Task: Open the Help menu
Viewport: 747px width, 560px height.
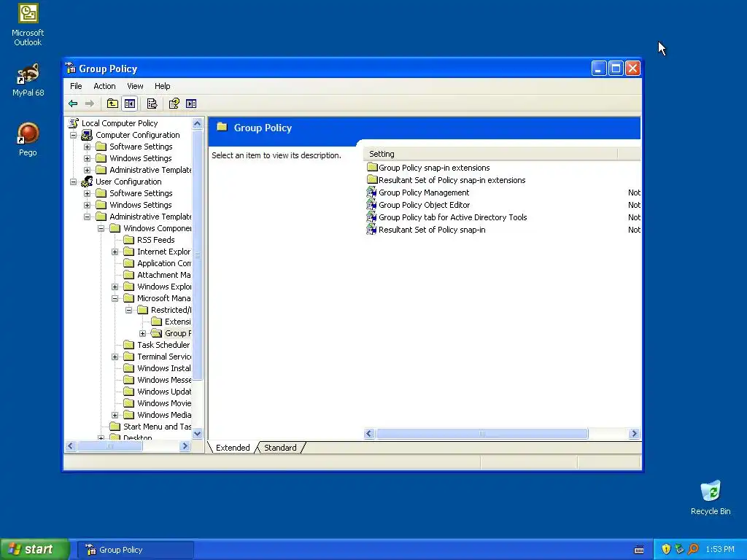Action: 162,86
